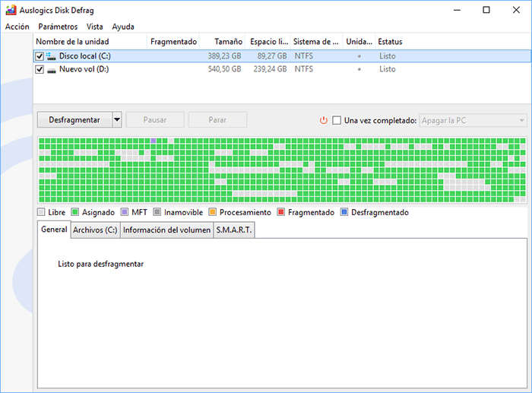This screenshot has height=393, width=532.
Task: Click the Disco local (C:) drive icon
Action: tap(51, 56)
